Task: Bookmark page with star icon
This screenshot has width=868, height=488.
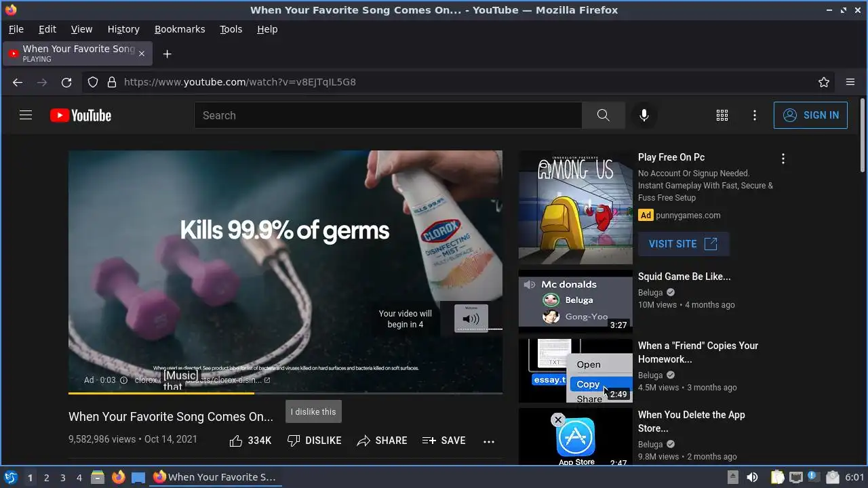Action: (x=824, y=82)
